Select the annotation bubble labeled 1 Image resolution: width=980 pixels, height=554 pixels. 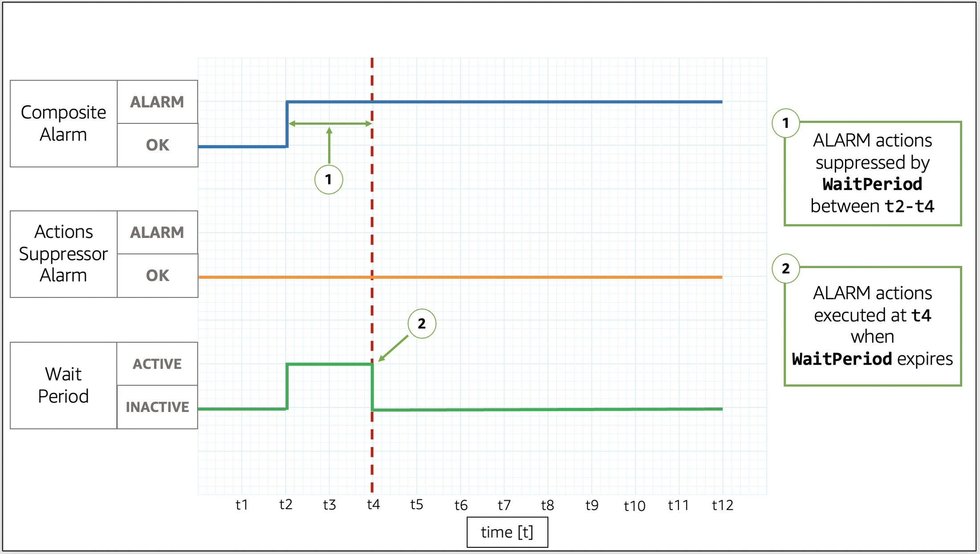point(326,180)
